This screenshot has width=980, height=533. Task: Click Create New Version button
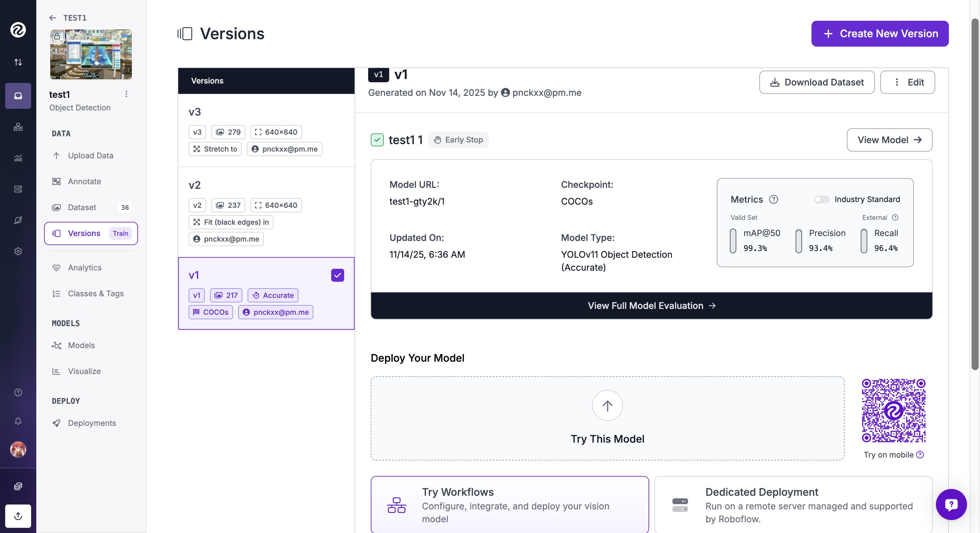click(x=880, y=33)
